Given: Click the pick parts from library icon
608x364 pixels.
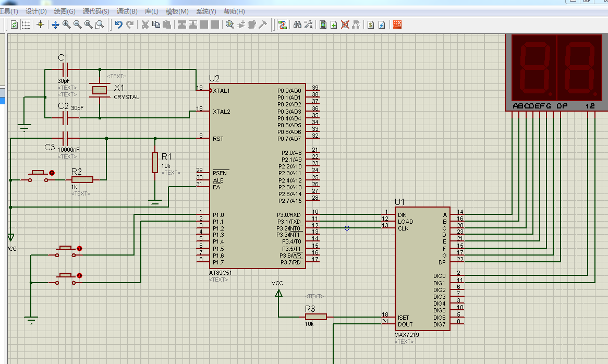Looking at the screenshot, I should tap(230, 25).
